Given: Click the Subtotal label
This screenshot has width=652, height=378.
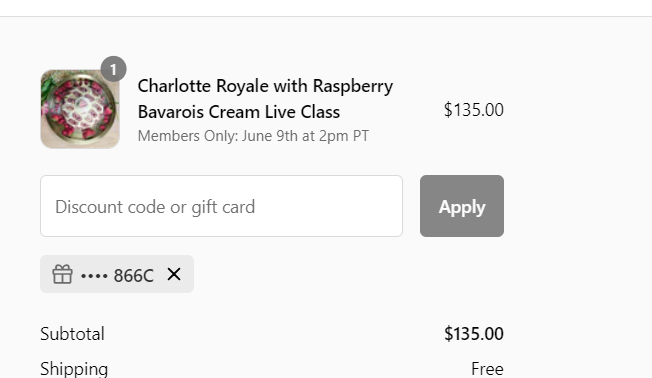Looking at the screenshot, I should click(x=72, y=334).
